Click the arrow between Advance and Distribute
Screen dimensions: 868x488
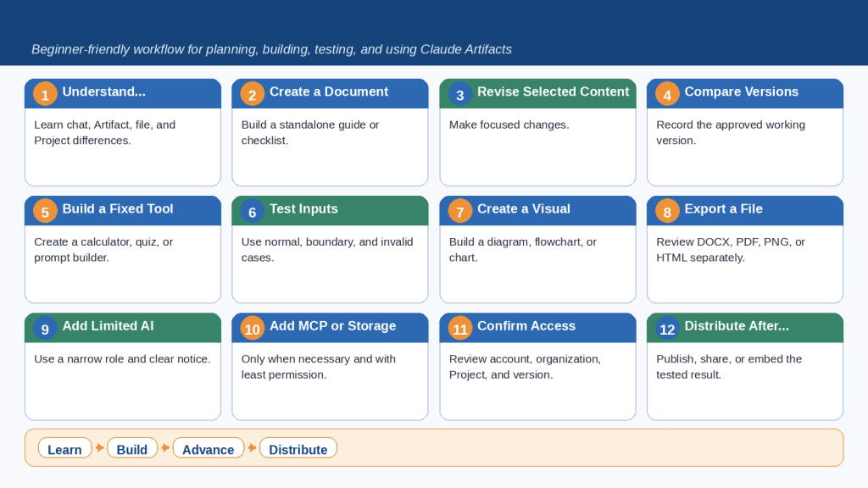coord(252,447)
